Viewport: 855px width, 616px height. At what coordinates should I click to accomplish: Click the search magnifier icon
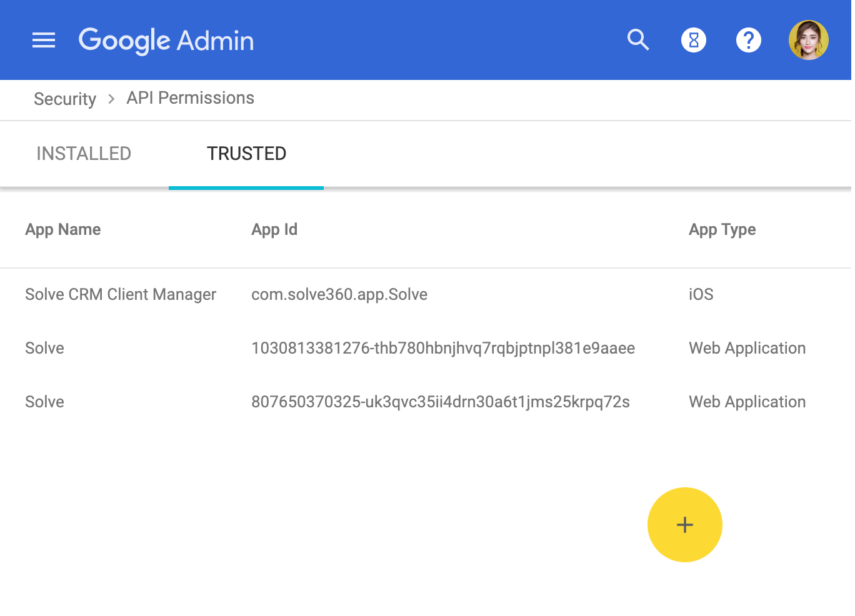[638, 40]
